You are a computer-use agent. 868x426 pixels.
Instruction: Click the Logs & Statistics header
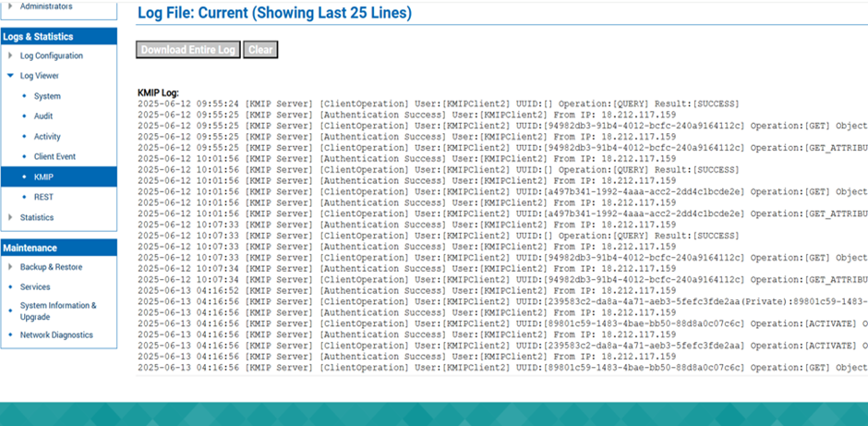click(x=59, y=37)
